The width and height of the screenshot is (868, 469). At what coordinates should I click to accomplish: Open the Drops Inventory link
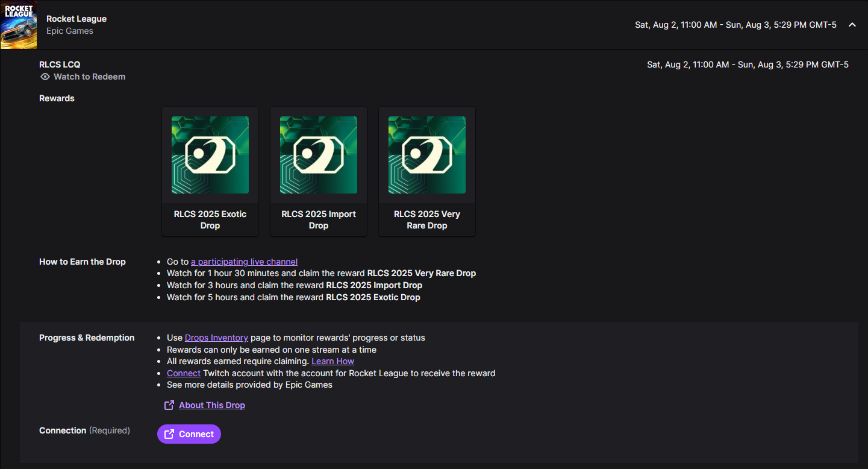216,338
